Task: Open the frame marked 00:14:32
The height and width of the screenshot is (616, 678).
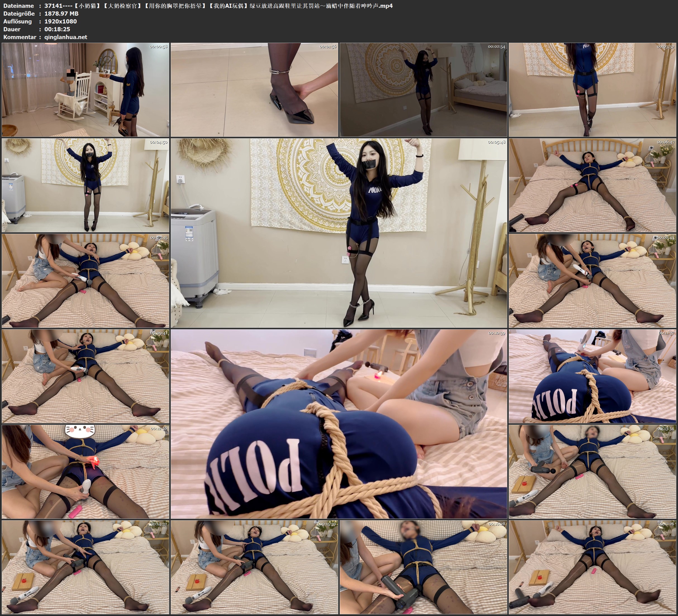Action: pos(85,567)
